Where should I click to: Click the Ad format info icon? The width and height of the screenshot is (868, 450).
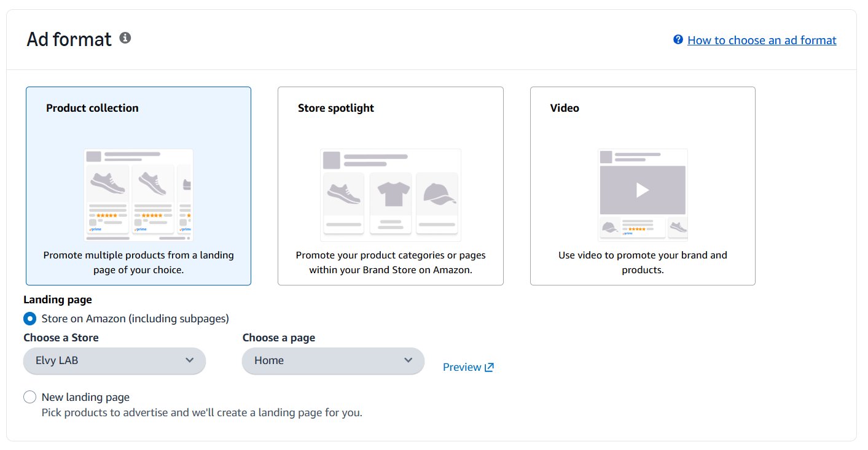click(x=126, y=37)
